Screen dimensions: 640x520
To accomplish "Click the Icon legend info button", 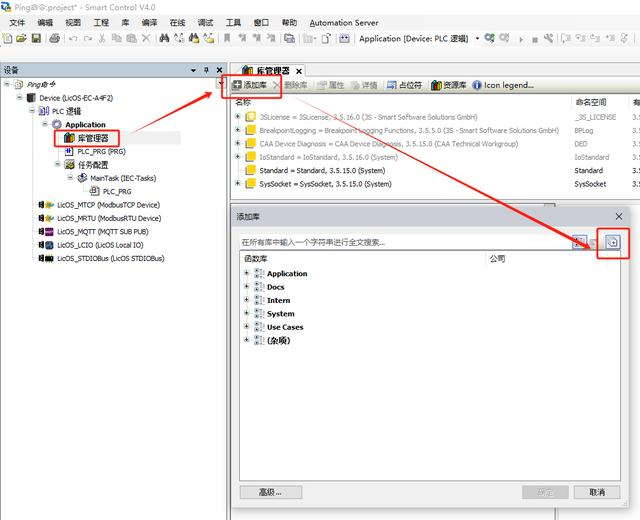I will (x=477, y=86).
